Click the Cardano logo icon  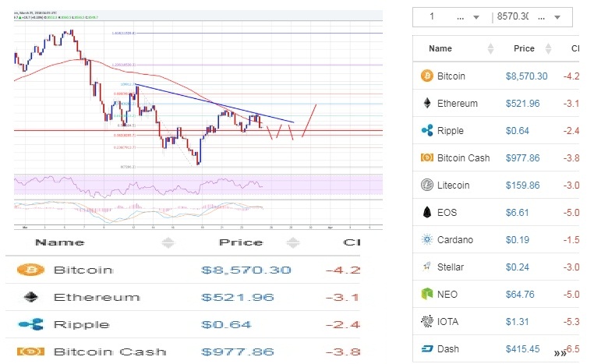point(426,240)
